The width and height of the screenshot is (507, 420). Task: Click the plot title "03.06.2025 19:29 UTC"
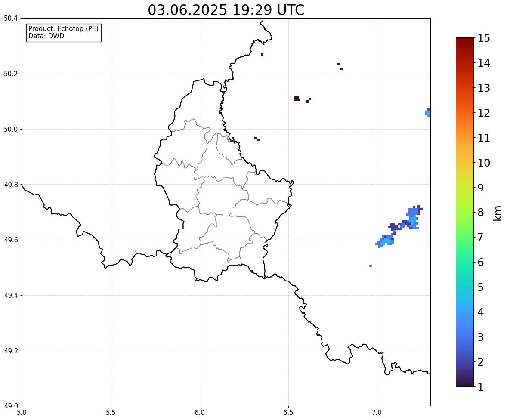226,10
